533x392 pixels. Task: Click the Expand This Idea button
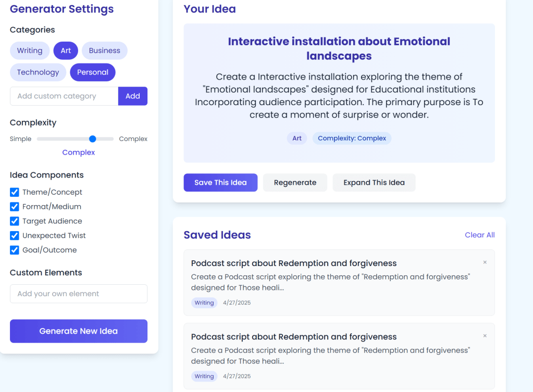[374, 183]
